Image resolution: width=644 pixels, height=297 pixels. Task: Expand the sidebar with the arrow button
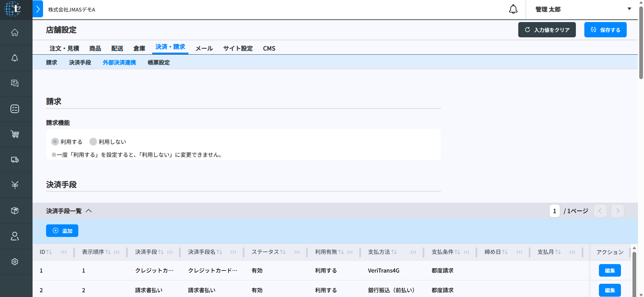(x=38, y=9)
